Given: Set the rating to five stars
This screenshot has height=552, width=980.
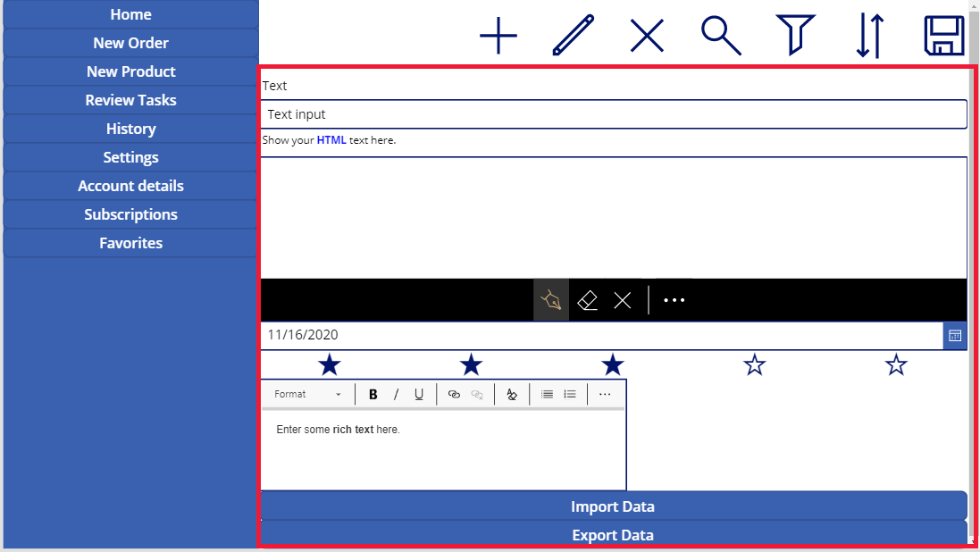Looking at the screenshot, I should [x=895, y=364].
